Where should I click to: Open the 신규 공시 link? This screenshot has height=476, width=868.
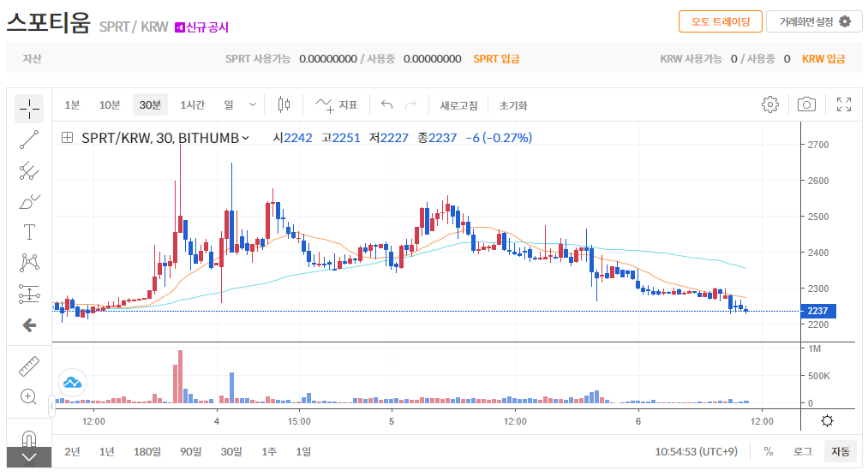(202, 27)
